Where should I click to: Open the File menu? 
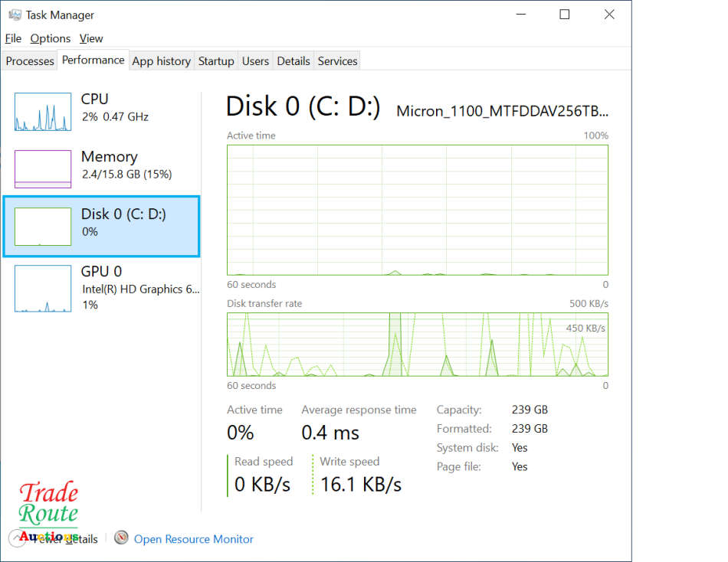(x=13, y=38)
